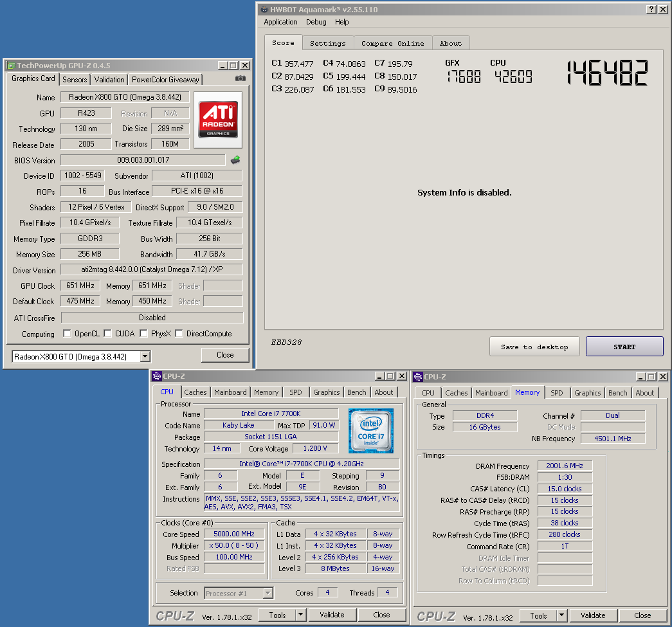Screen dimensions: 672x627
Task: Click the Intel Core i7 logo in CPU-Z
Action: (x=370, y=431)
